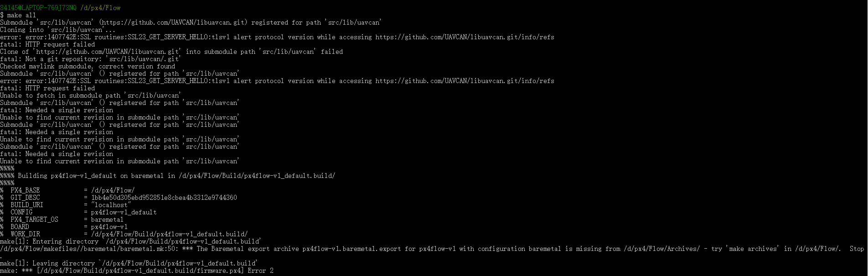Click the 'make all' command line
This screenshot has height=276, width=868.
pyautogui.click(x=18, y=15)
